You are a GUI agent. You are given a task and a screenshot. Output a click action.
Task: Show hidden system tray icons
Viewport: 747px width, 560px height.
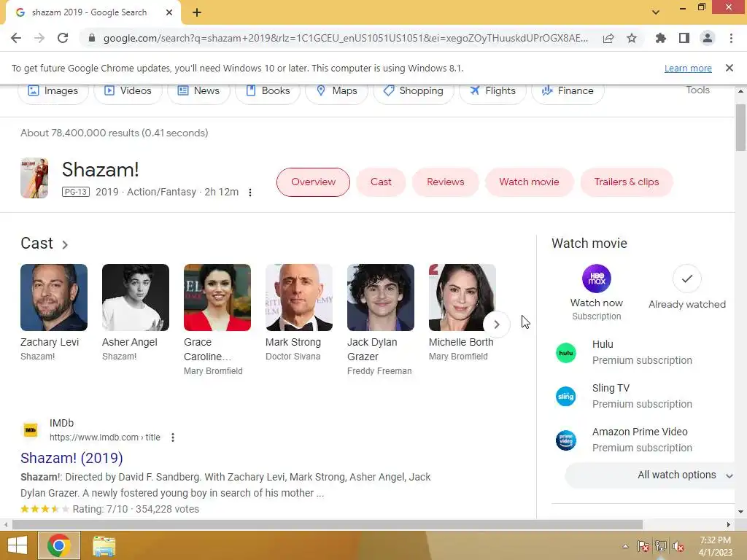tap(625, 546)
